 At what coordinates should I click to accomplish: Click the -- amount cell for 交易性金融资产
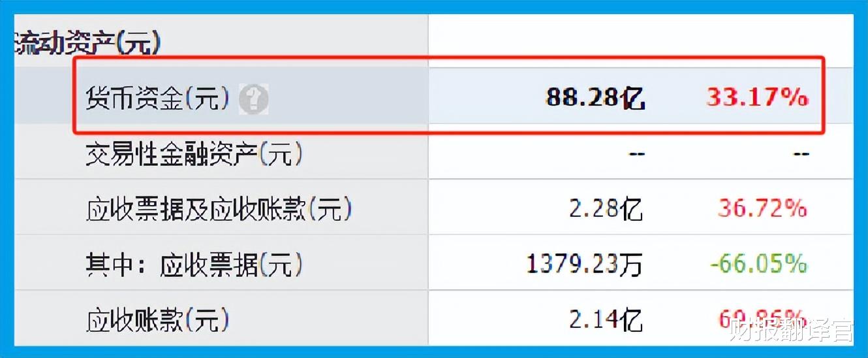(636, 155)
